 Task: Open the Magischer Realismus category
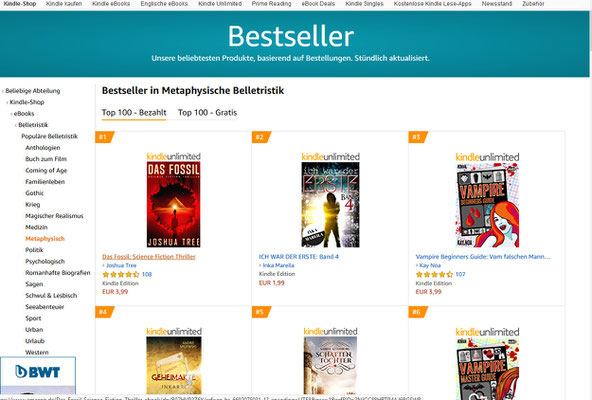[54, 216]
